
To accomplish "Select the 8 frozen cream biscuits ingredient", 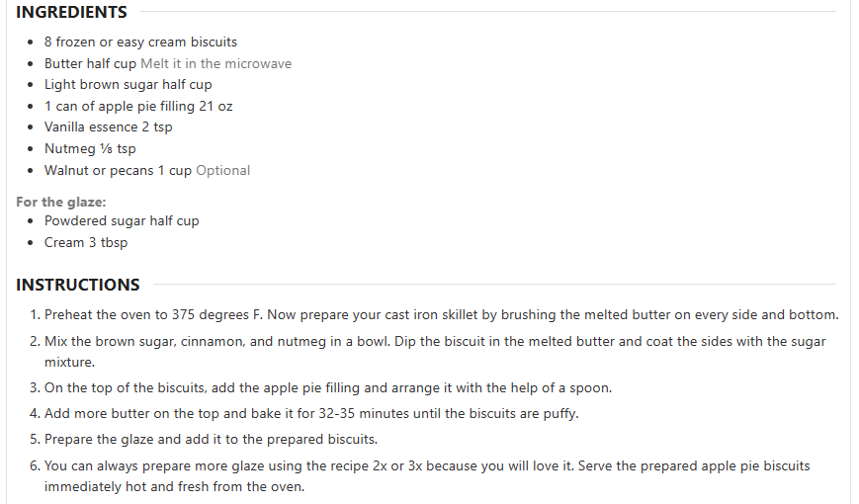I will (x=140, y=42).
